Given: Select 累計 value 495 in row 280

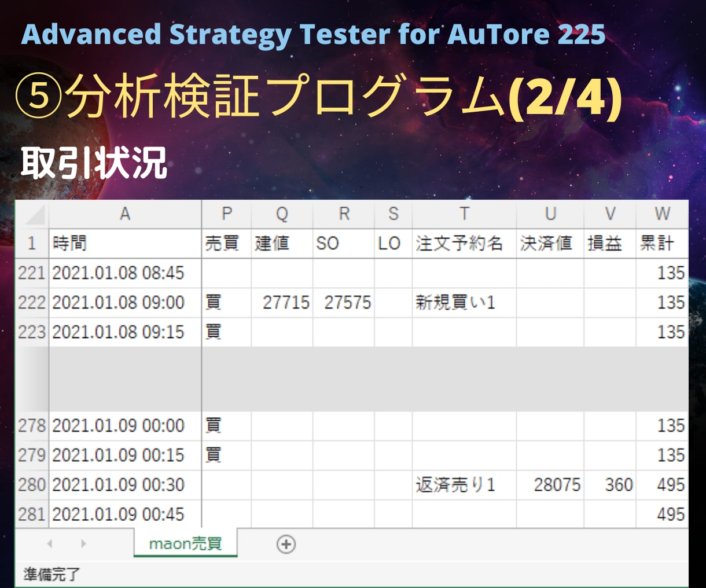Looking at the screenshot, I should (x=662, y=484).
